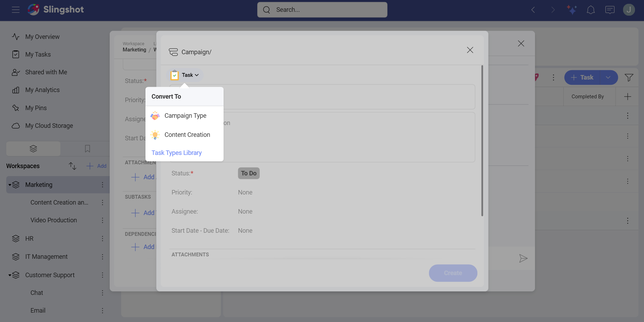Click the workspaces sort arrows icon
The height and width of the screenshot is (322, 644).
tap(72, 166)
